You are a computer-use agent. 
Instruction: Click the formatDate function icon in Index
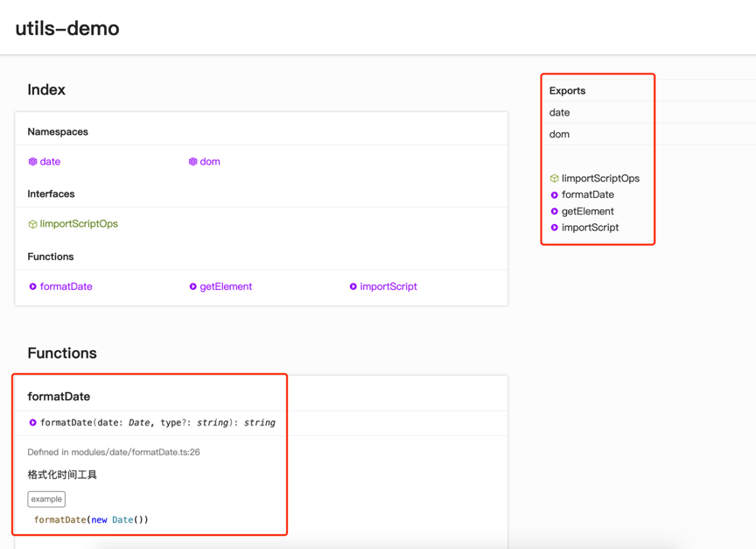click(32, 286)
